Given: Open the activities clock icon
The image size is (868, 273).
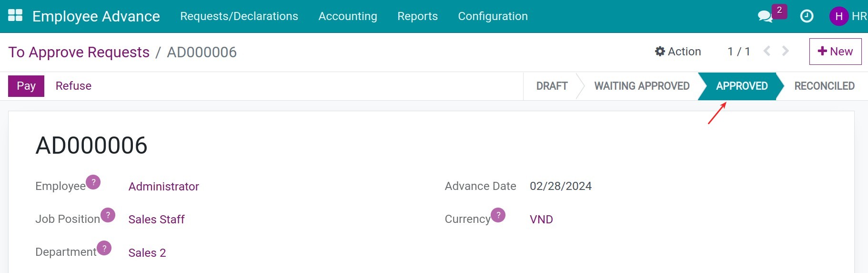Looking at the screenshot, I should pos(807,16).
